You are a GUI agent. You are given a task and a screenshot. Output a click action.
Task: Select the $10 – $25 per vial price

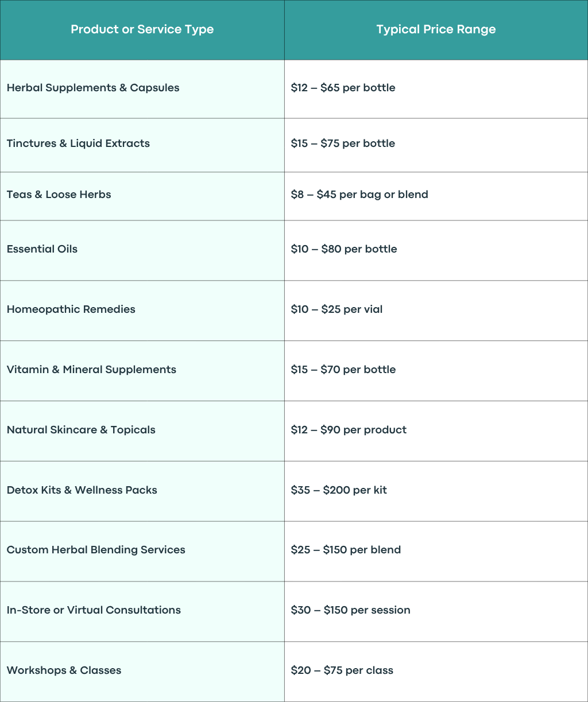(336, 309)
